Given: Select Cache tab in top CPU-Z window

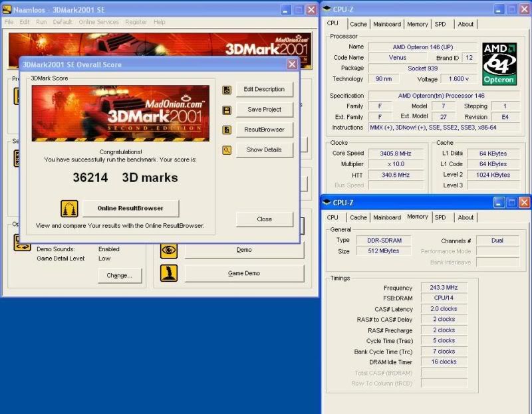Looking at the screenshot, I should coord(358,24).
